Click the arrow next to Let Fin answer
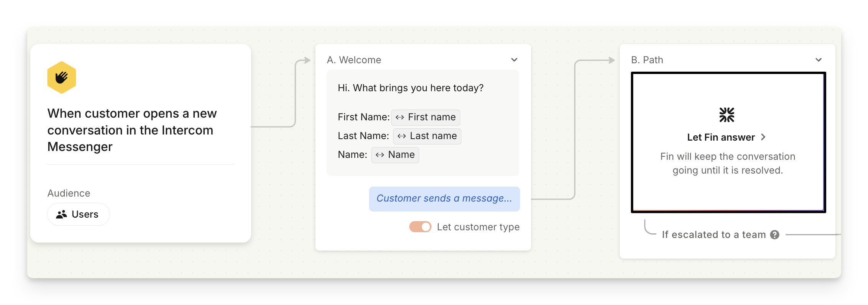Image resolution: width=868 pixels, height=305 pixels. [x=763, y=137]
